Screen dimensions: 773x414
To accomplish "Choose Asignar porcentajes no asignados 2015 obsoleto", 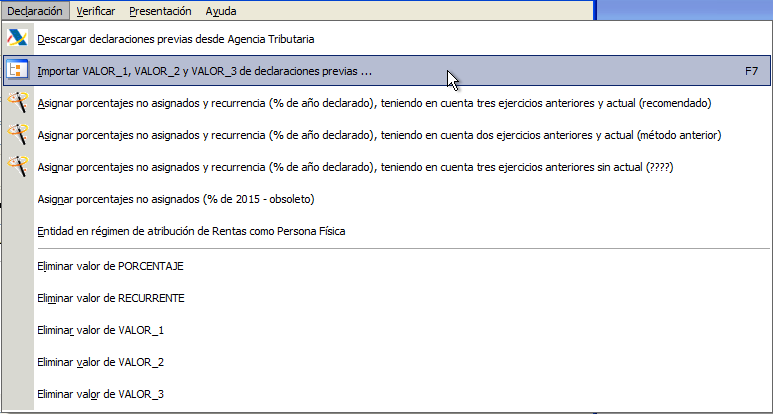I will [387, 200].
